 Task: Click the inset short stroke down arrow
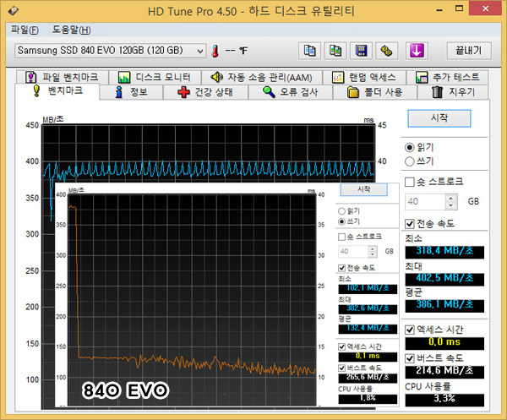373,254
